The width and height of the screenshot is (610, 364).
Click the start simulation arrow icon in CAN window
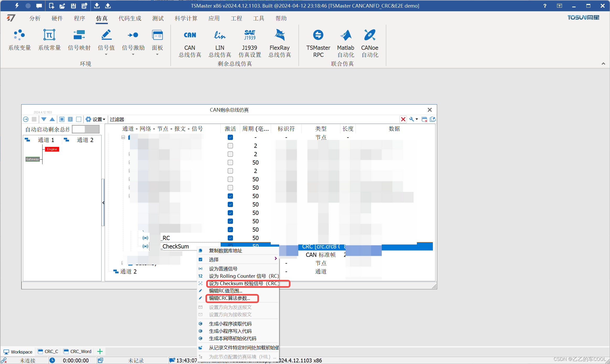coord(26,119)
